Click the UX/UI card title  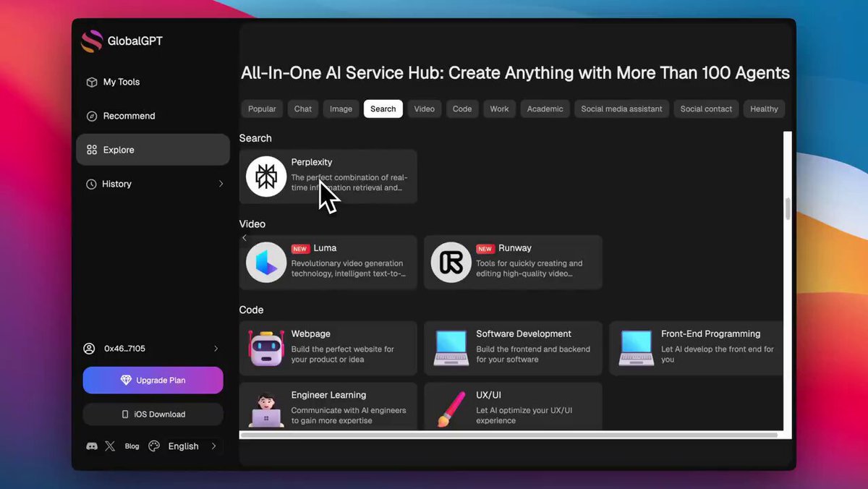489,396
